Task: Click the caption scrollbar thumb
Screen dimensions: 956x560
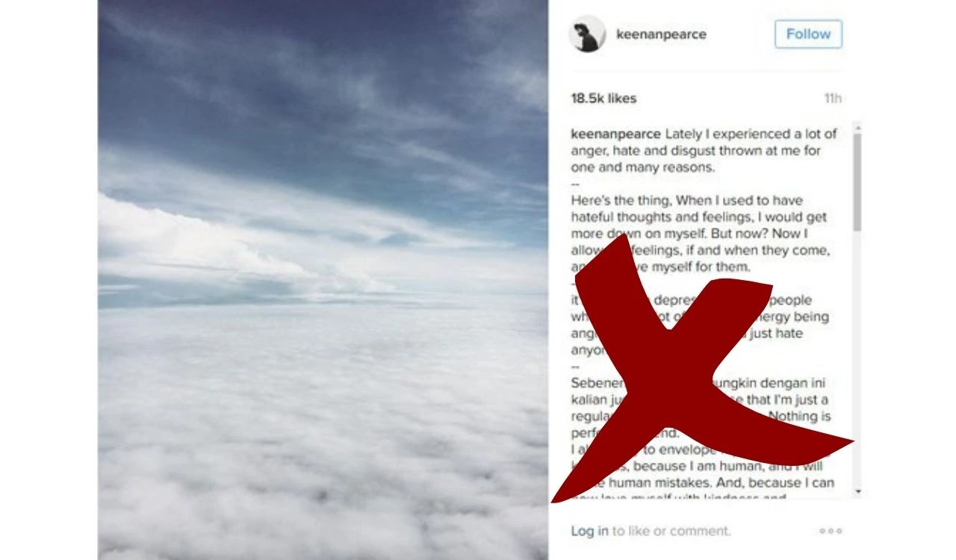Action: click(x=857, y=181)
